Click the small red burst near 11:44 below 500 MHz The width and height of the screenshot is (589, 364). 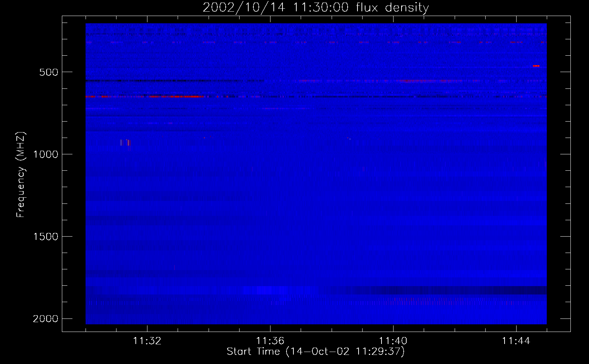tap(536, 66)
